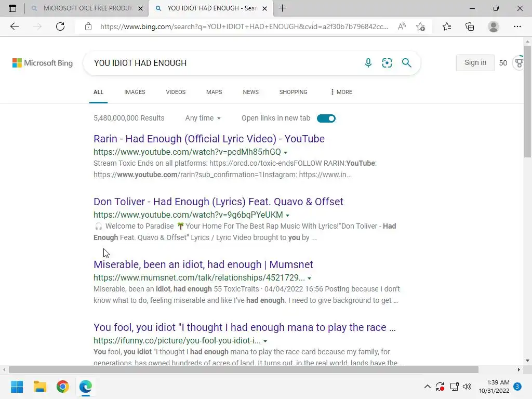Click the search magnifier button
This screenshot has height=399, width=532.
pyautogui.click(x=406, y=63)
